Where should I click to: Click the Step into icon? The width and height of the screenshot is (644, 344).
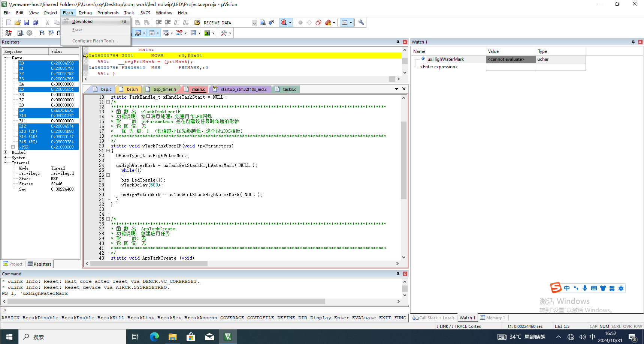42,33
